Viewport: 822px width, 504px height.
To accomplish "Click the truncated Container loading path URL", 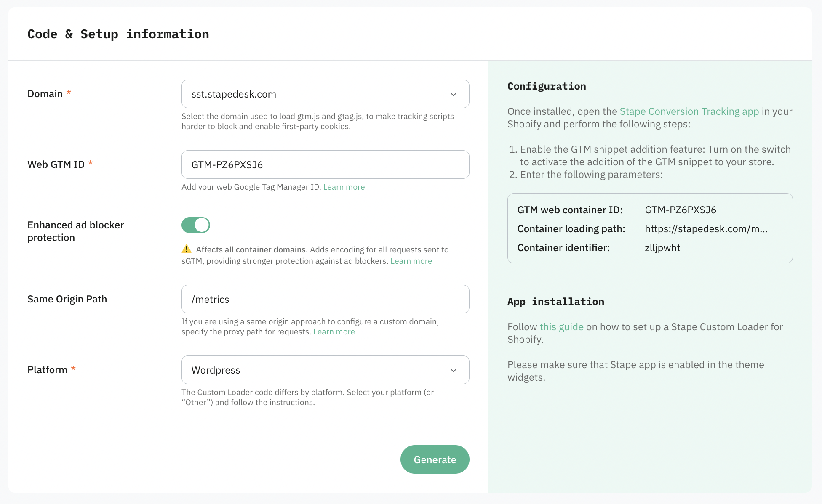I will [x=706, y=229].
